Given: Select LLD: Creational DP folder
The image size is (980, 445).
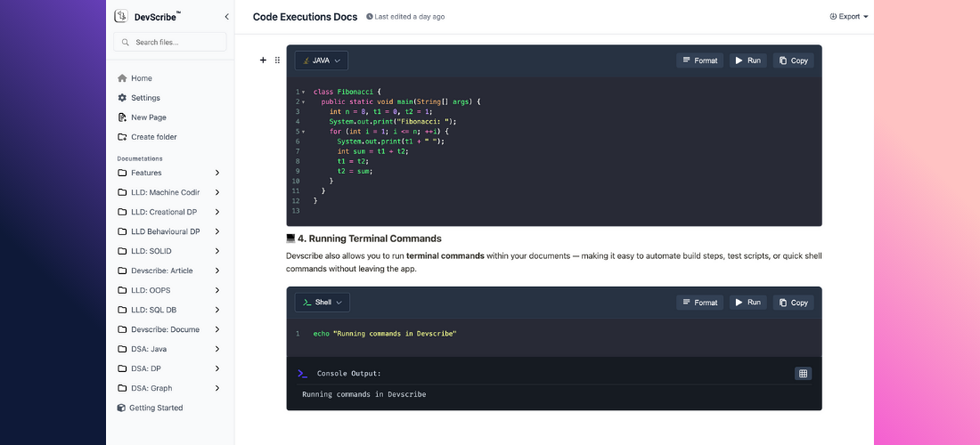Looking at the screenshot, I should click(164, 212).
